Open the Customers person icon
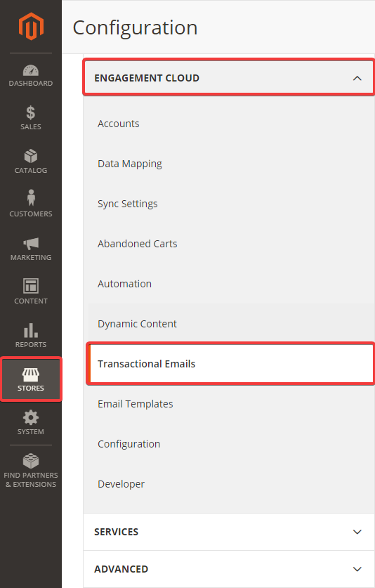Image resolution: width=375 pixels, height=588 pixels. pos(31,197)
